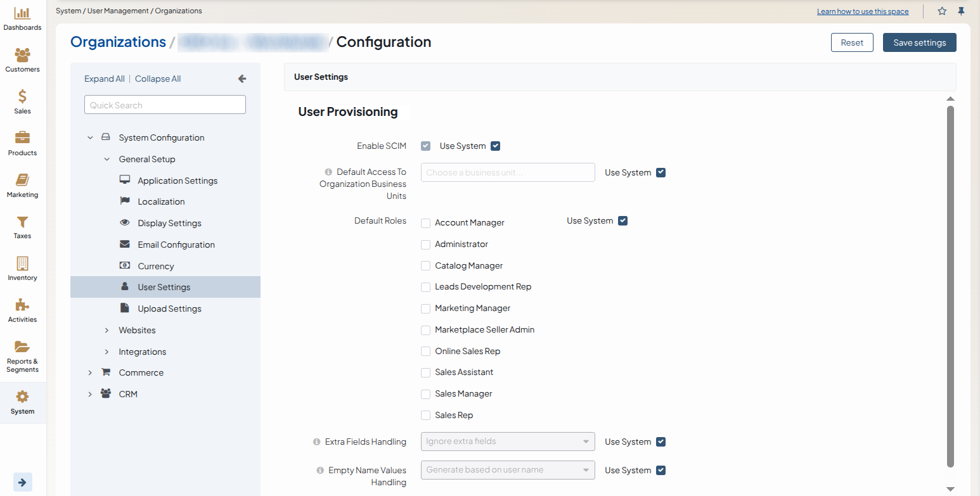Open the Extra Fields Handling dropdown
The height and width of the screenshot is (496, 980).
[507, 442]
